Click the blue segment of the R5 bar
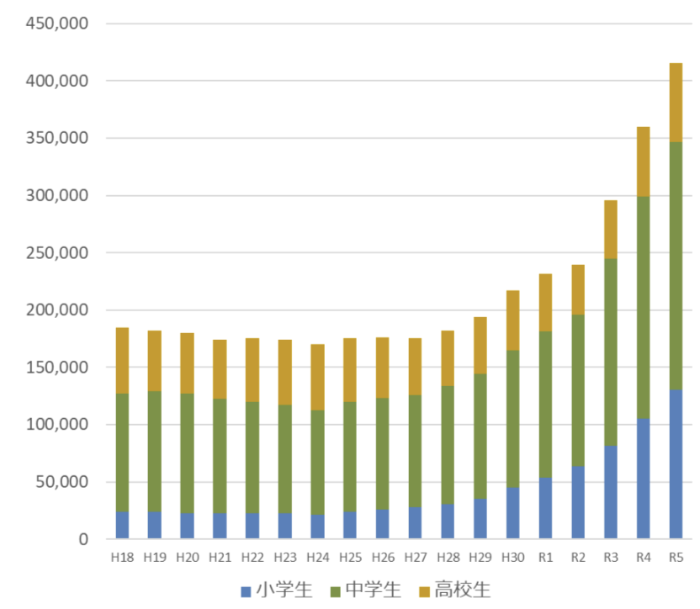The width and height of the screenshot is (700, 609). tap(676, 464)
